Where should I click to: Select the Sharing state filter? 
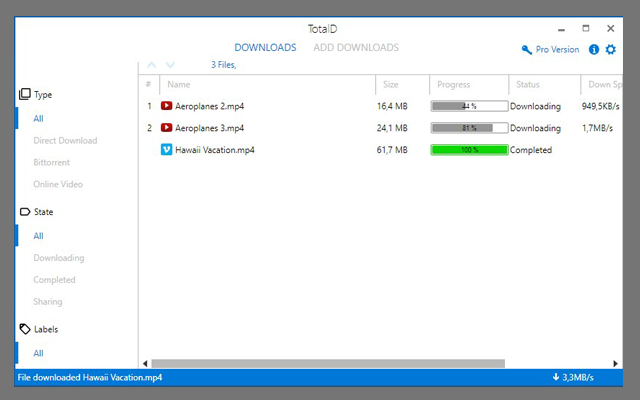48,302
